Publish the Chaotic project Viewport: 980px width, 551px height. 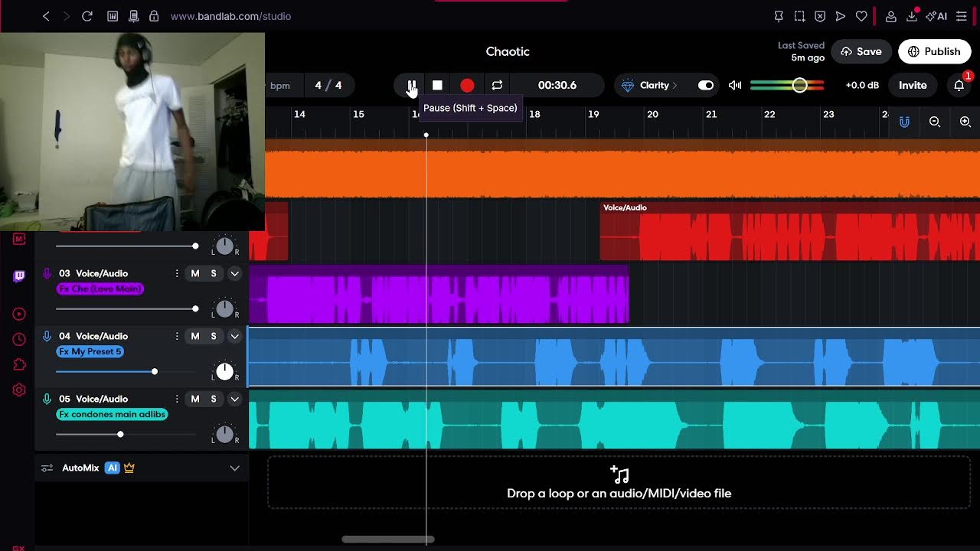934,51
